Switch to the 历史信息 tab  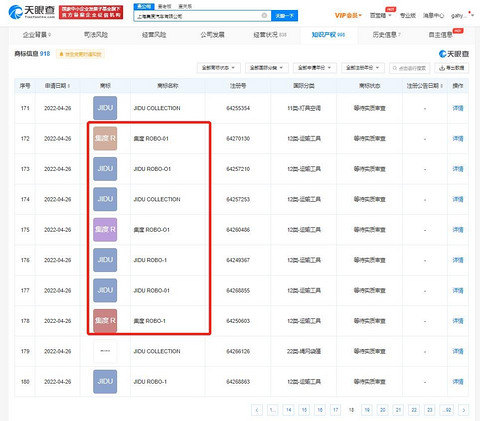(386, 35)
